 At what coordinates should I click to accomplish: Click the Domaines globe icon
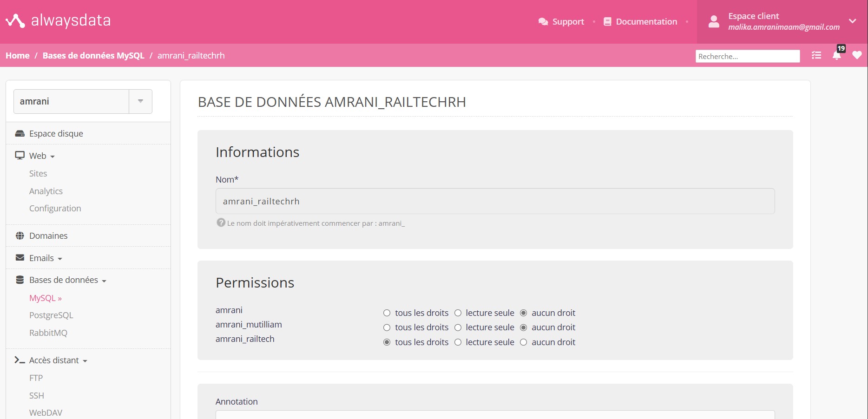point(20,236)
